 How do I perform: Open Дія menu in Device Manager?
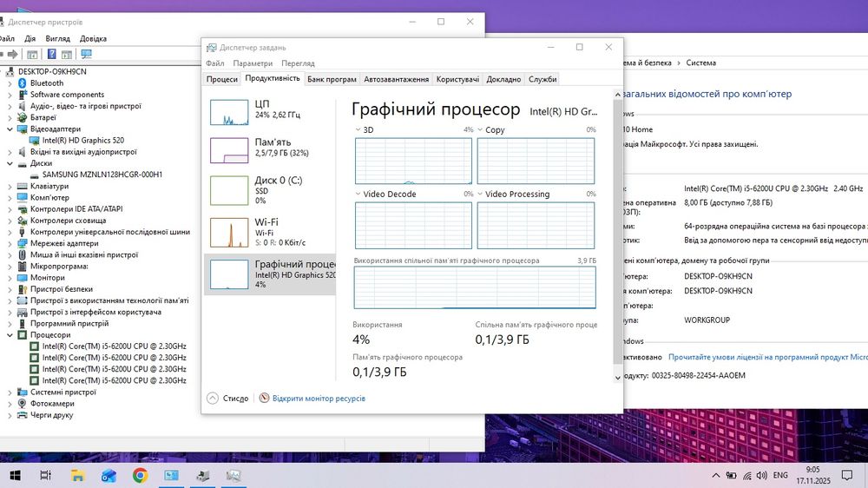point(30,39)
